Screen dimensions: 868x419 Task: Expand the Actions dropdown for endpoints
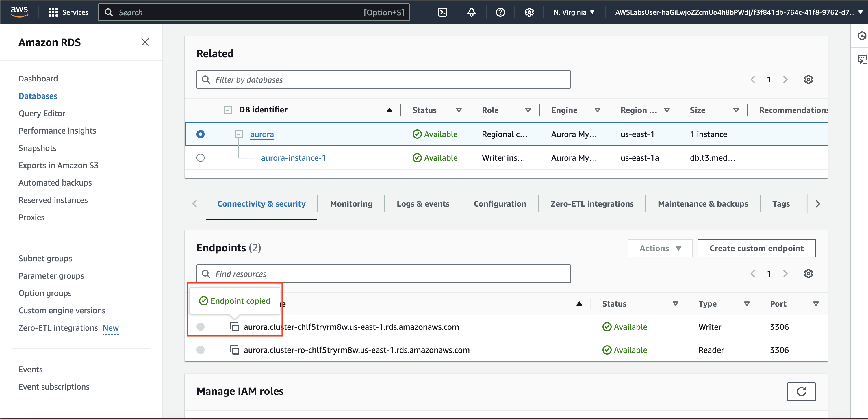point(659,249)
